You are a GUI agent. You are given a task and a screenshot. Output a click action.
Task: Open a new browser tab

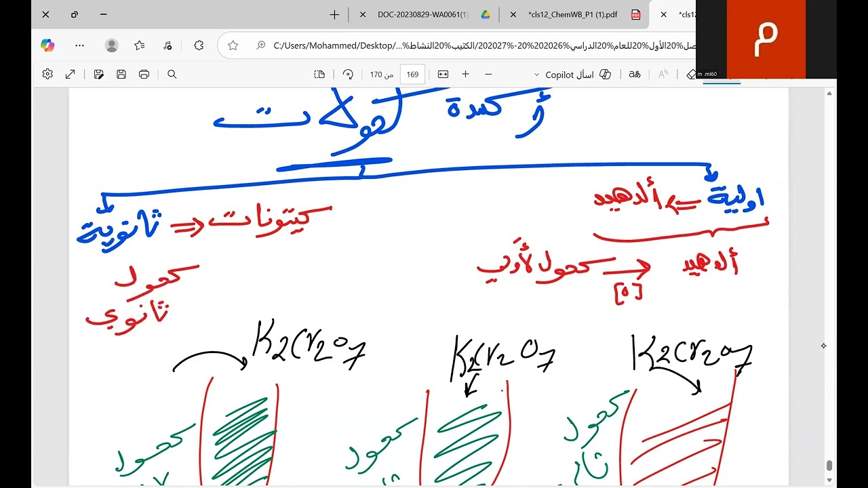tap(334, 14)
